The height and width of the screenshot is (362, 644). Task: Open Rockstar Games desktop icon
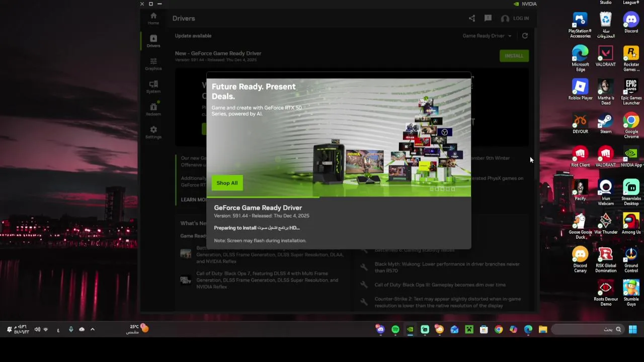[x=631, y=59]
